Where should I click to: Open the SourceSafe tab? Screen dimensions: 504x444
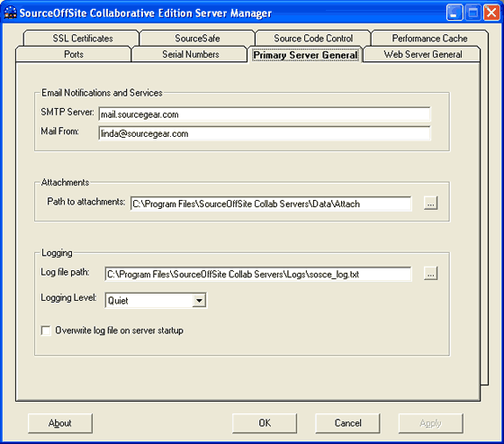[197, 39]
